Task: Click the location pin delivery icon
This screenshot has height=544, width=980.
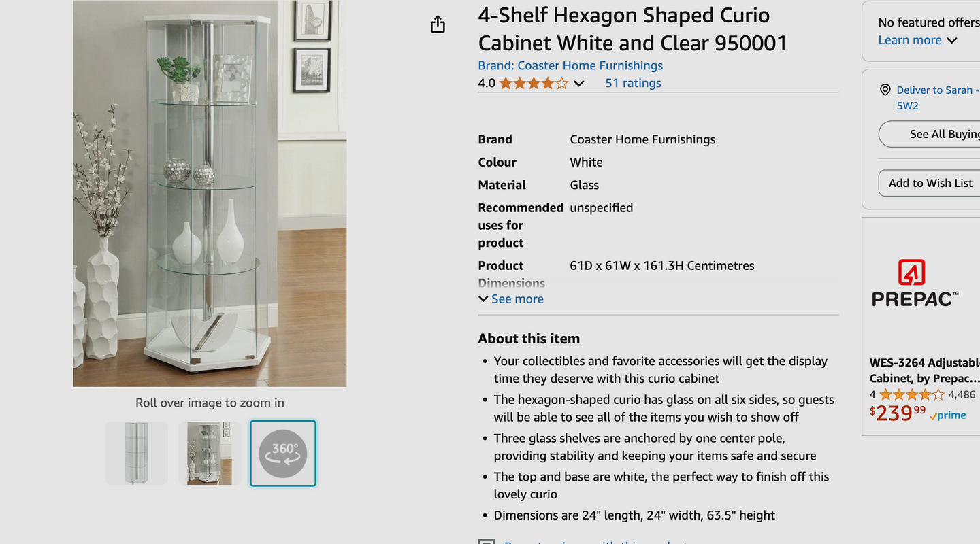Action: tap(885, 90)
